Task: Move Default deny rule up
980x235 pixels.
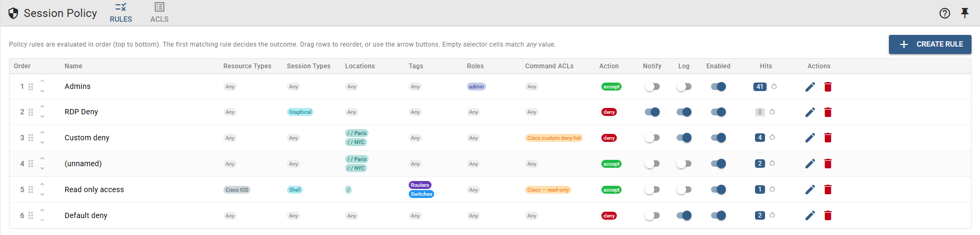Action: (42, 210)
